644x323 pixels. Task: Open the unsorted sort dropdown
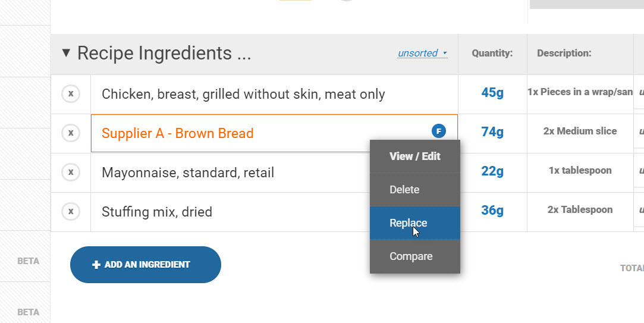coord(422,53)
